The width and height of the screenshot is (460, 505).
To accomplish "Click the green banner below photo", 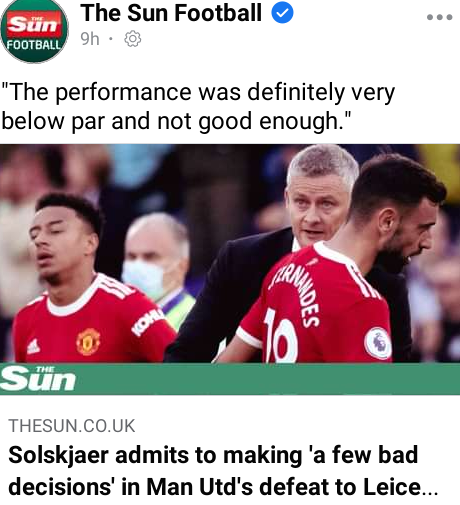I will point(230,379).
